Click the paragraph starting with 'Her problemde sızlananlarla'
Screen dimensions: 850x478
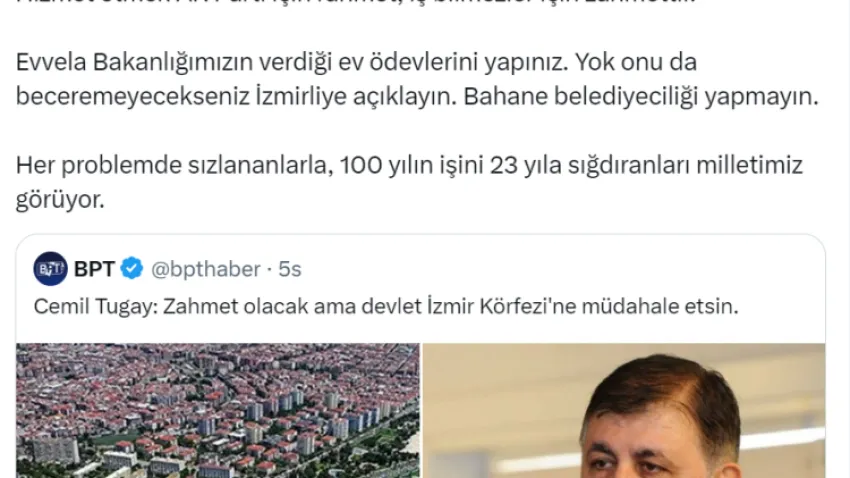tap(409, 182)
